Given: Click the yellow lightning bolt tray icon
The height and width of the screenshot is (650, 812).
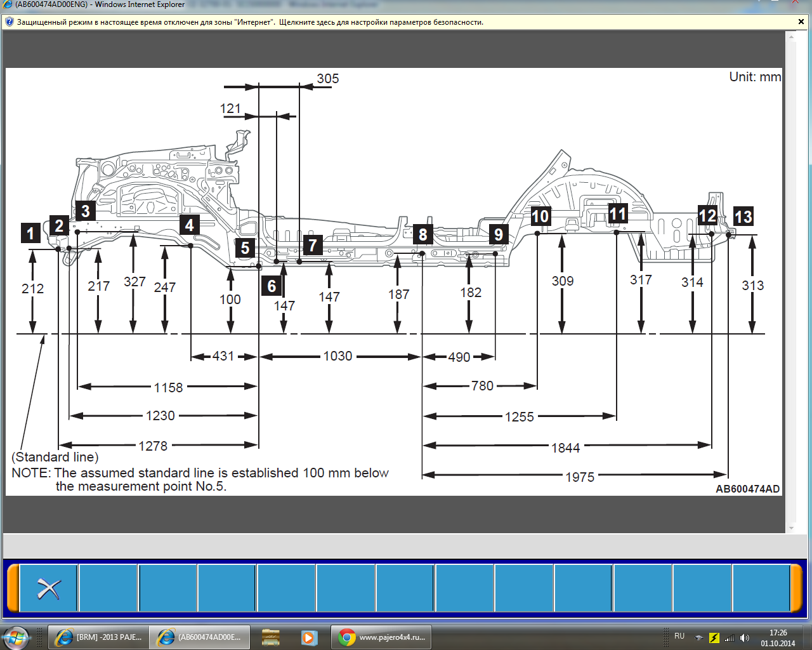Looking at the screenshot, I should pos(714,637).
